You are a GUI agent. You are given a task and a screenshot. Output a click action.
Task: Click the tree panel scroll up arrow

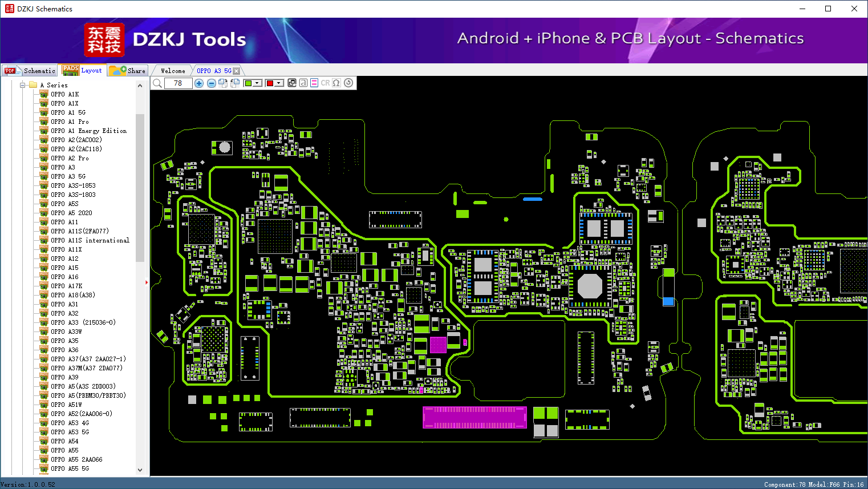pos(140,86)
